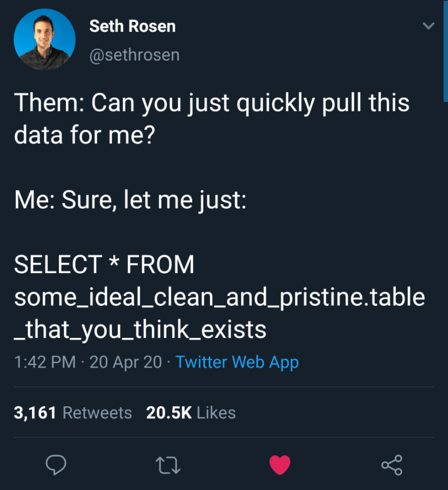Open the tweet options chevron menu
The width and height of the screenshot is (448, 490).
coord(428,26)
